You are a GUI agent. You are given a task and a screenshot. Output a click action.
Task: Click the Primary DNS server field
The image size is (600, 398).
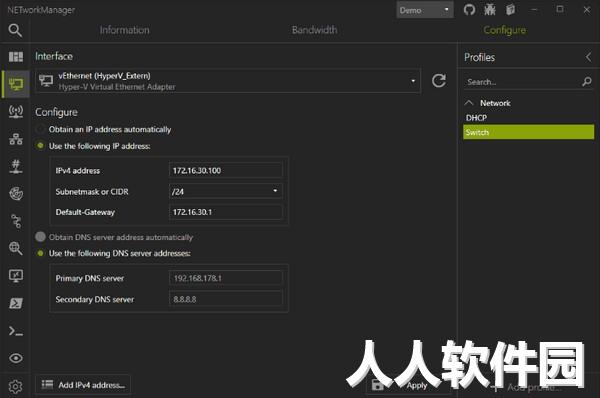[225, 278]
